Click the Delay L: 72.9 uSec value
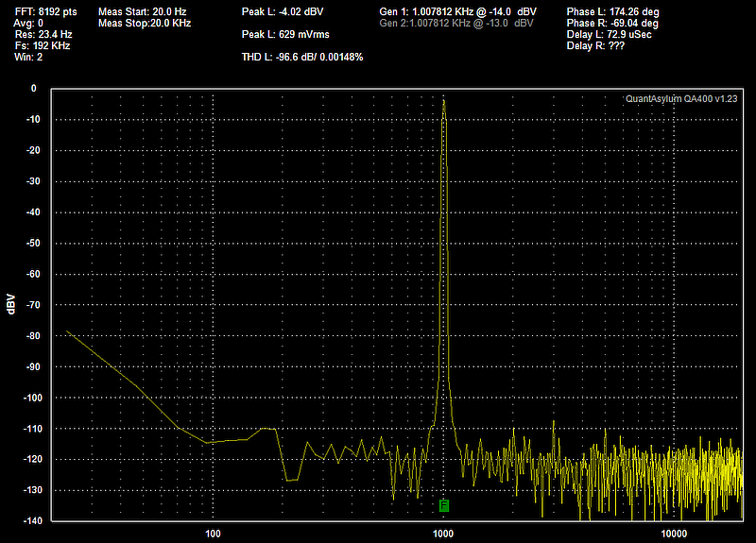 click(609, 34)
